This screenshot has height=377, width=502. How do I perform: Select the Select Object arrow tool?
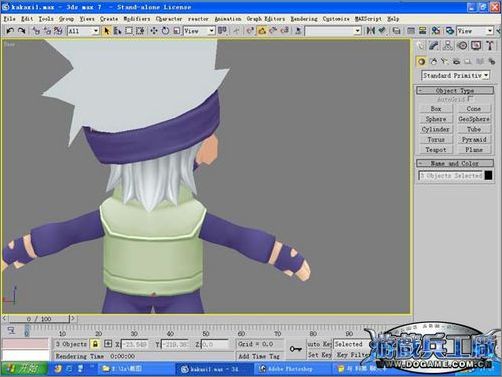pyautogui.click(x=107, y=31)
